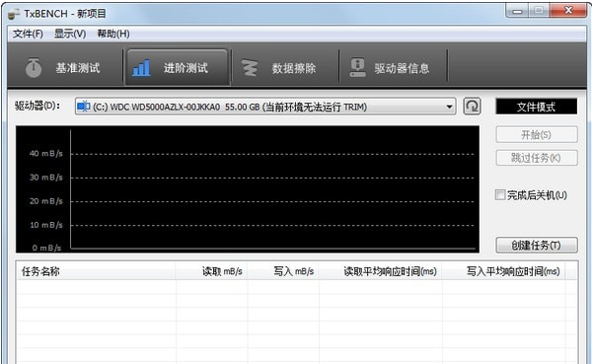Select the 进阶测试 tab
592x364 pixels.
[x=177, y=68]
